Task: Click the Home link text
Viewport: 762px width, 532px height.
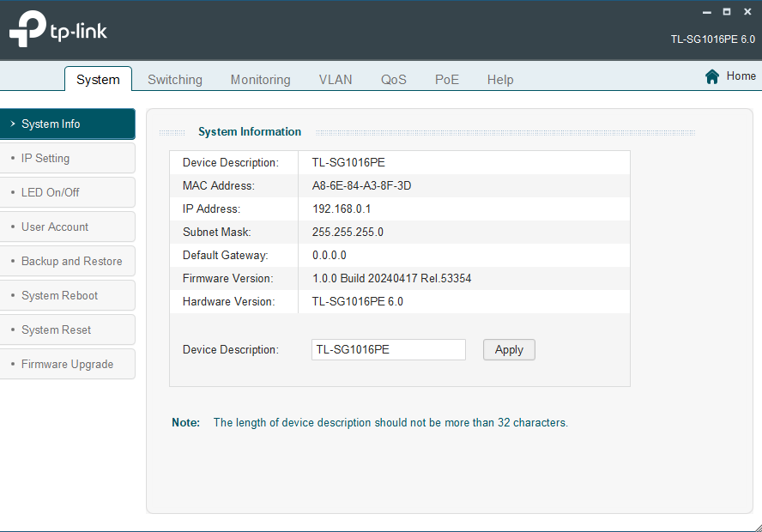Action: 741,76
